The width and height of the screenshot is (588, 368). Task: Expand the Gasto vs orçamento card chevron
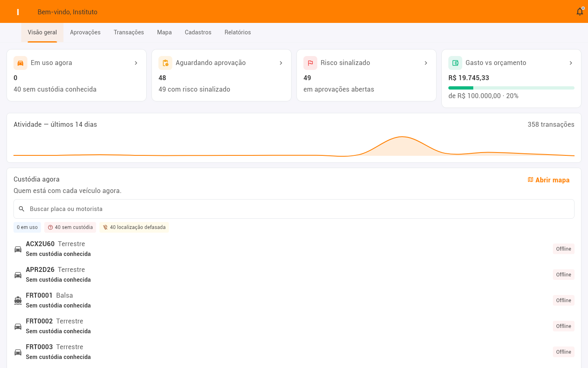coord(571,63)
